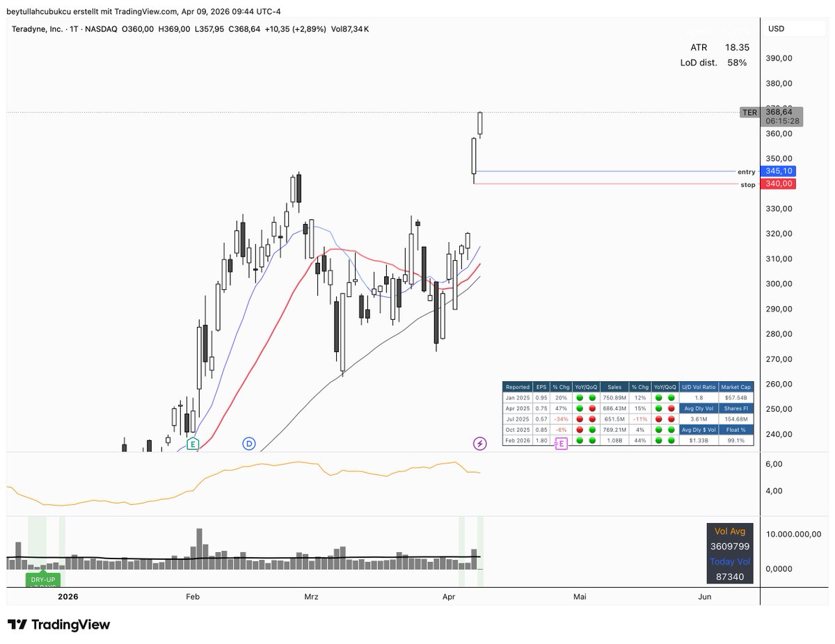
Task: Click the countdown timer 06:15:28
Action: click(x=781, y=121)
